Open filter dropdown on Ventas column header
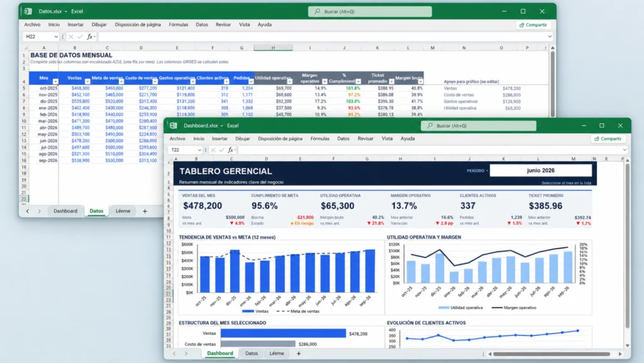The image size is (644, 363). tap(87, 82)
